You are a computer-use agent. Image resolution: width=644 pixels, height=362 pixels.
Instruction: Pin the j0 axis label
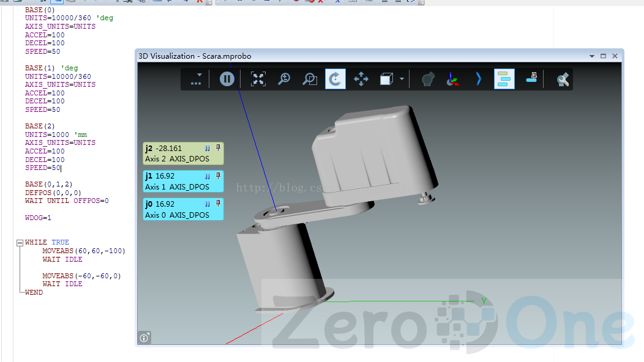coord(218,204)
